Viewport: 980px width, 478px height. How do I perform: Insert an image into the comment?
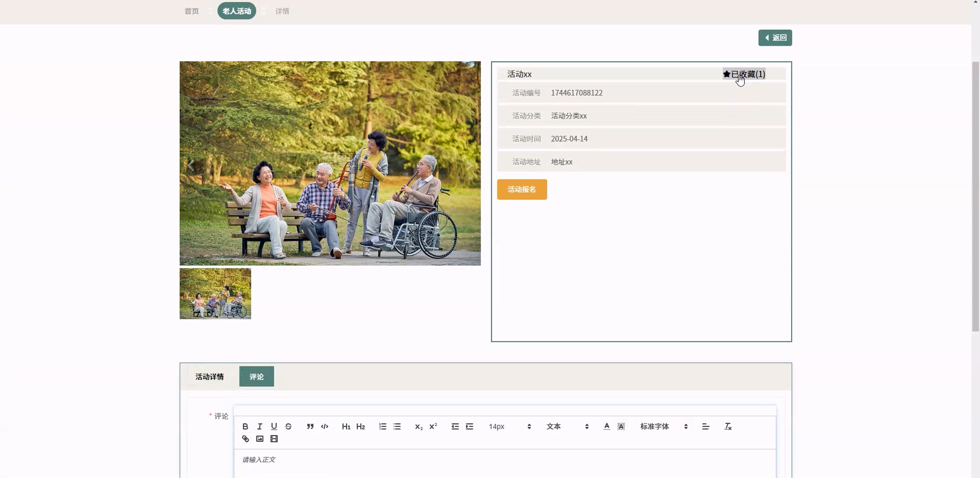click(x=260, y=439)
